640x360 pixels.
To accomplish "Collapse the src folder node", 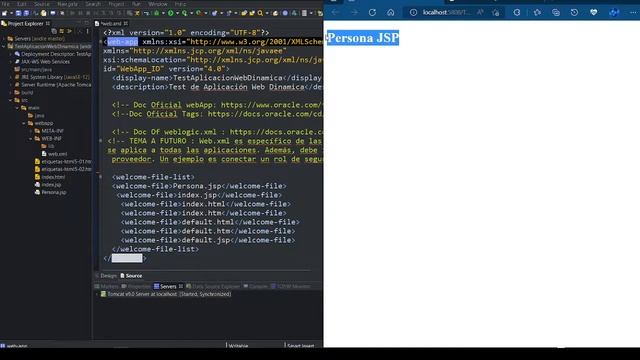I will (11, 100).
